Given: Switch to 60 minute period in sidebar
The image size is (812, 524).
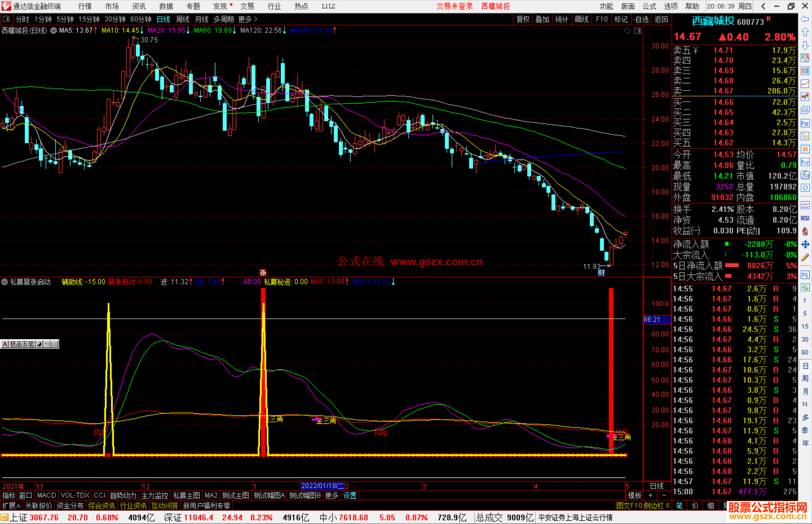Looking at the screenshot, I should click(805, 352).
